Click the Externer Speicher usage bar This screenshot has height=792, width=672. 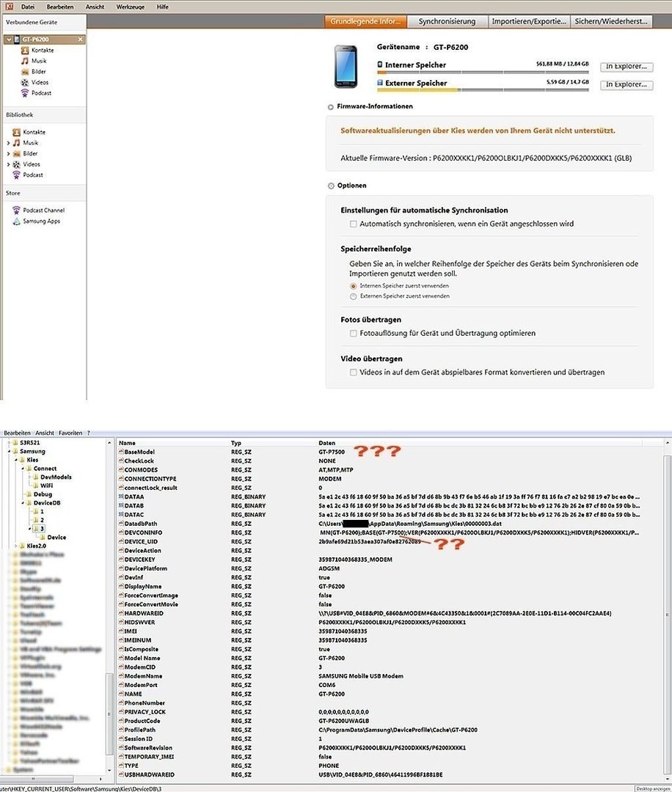[483, 90]
